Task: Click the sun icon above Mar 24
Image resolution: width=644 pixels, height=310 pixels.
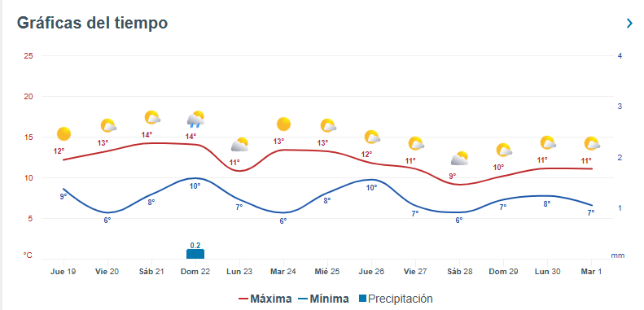Action: [283, 124]
